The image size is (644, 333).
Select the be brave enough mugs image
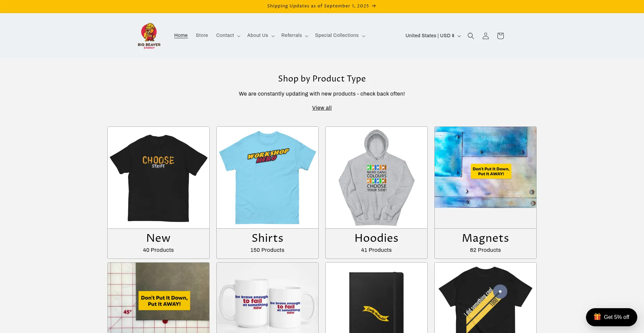click(x=267, y=298)
